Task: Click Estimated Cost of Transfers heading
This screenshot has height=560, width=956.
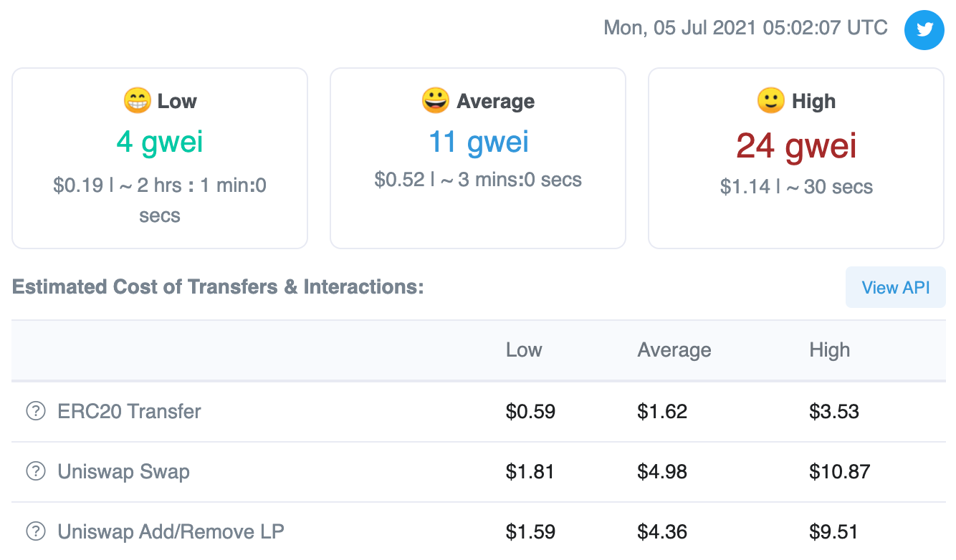Action: [218, 287]
